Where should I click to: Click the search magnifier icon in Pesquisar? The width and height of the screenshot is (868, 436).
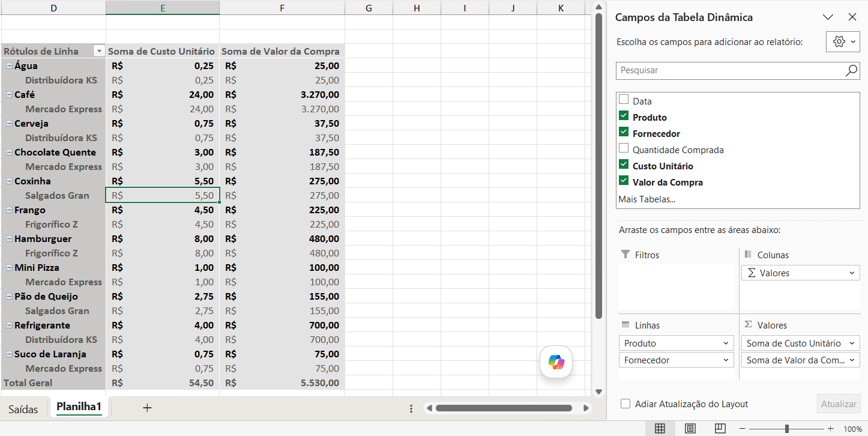click(851, 70)
